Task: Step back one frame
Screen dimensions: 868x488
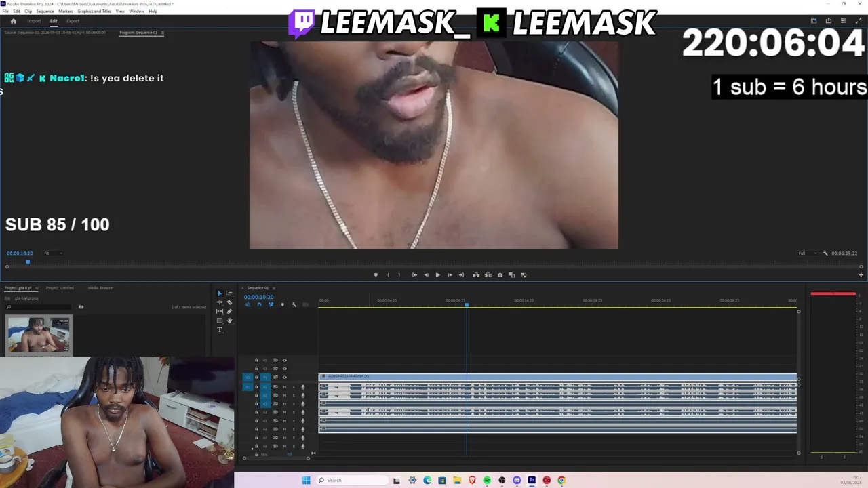Action: 426,275
